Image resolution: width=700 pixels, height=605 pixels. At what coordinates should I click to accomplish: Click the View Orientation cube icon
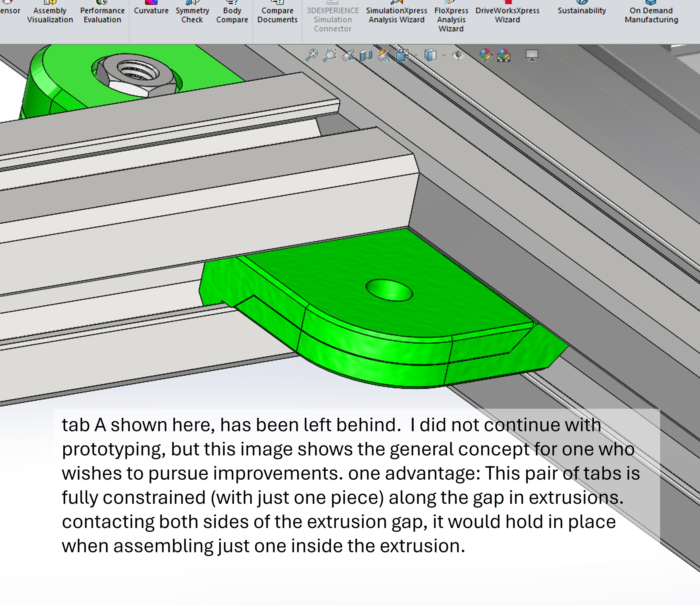(402, 55)
